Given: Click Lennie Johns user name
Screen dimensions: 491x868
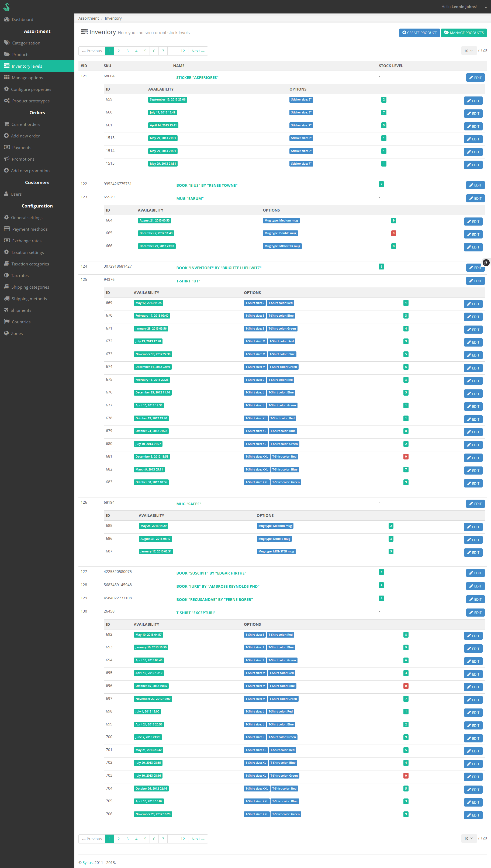Looking at the screenshot, I should [463, 7].
